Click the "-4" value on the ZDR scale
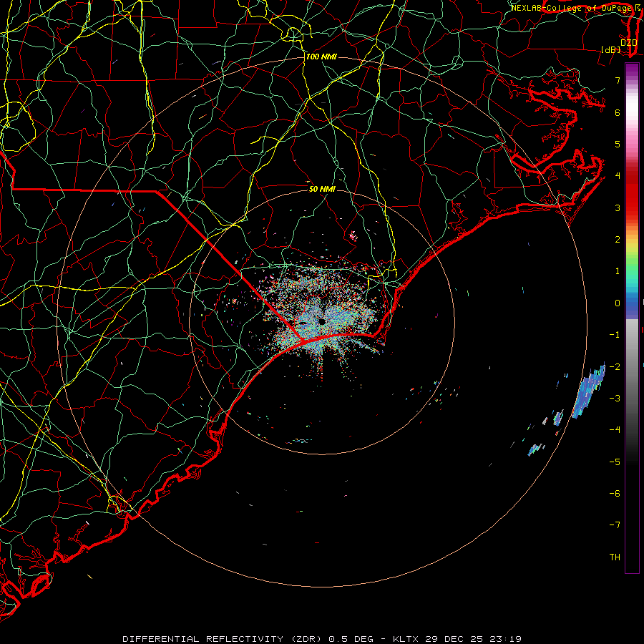The height and width of the screenshot is (644, 644). coord(615,429)
